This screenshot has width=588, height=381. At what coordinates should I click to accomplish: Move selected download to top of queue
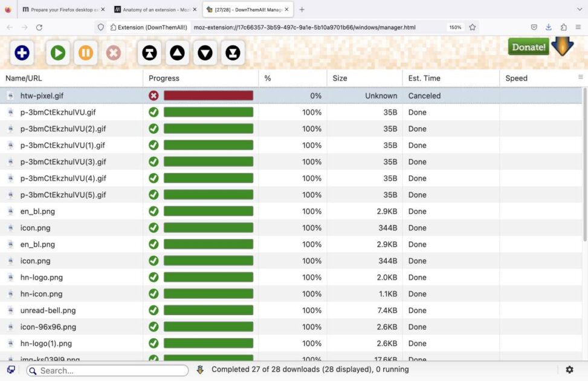pos(149,53)
